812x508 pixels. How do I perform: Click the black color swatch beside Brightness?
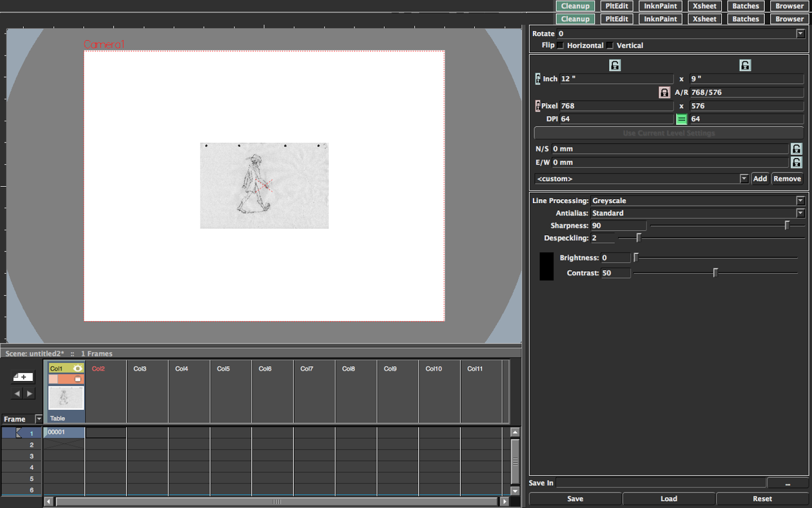coord(547,266)
